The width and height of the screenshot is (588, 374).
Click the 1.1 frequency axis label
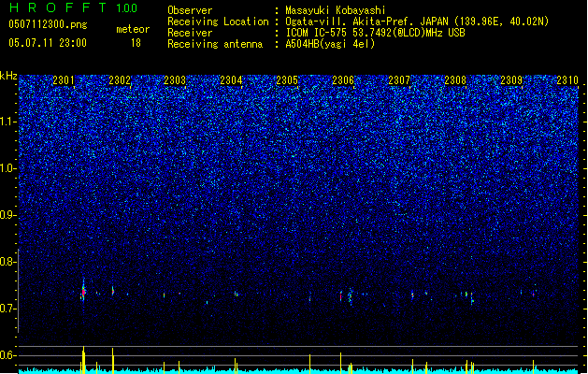click(x=8, y=122)
